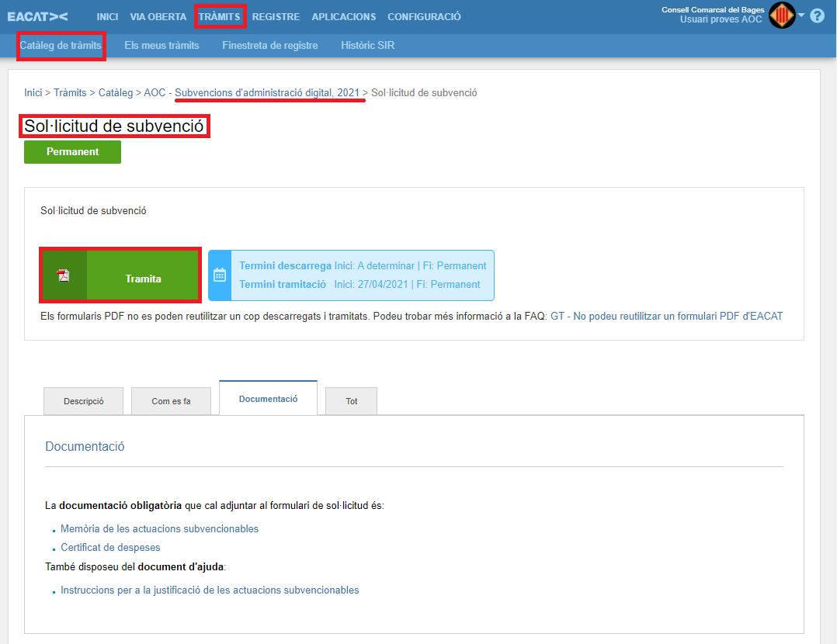This screenshot has width=837, height=644.
Task: Switch to the Com es fa tab
Action: click(x=171, y=401)
